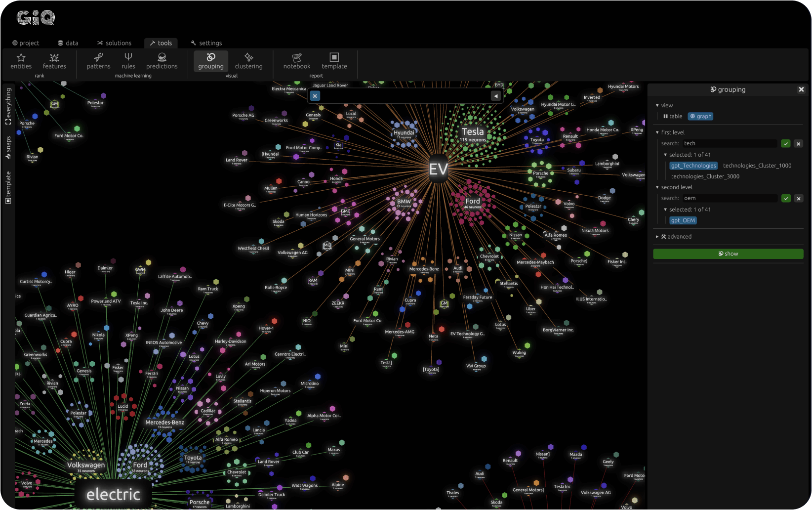Image resolution: width=812 pixels, height=510 pixels.
Task: Switch to the solutions tab
Action: point(114,43)
